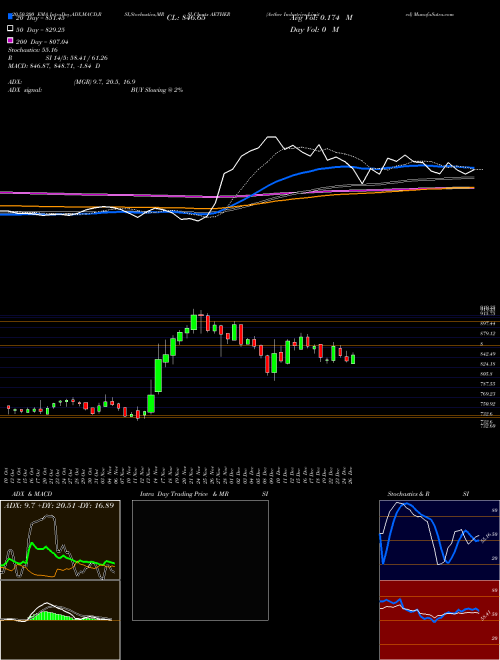Select the '50 Day = 829.25' legend label
Viewport: 500px width, 660px height.
pos(40,30)
